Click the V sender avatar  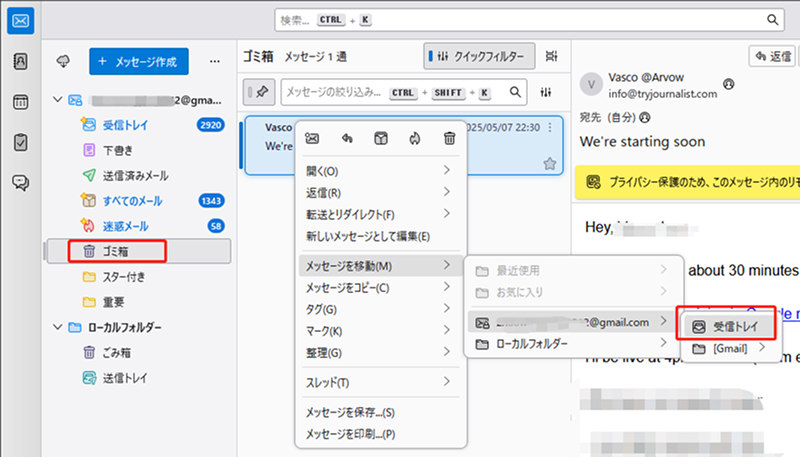(591, 85)
